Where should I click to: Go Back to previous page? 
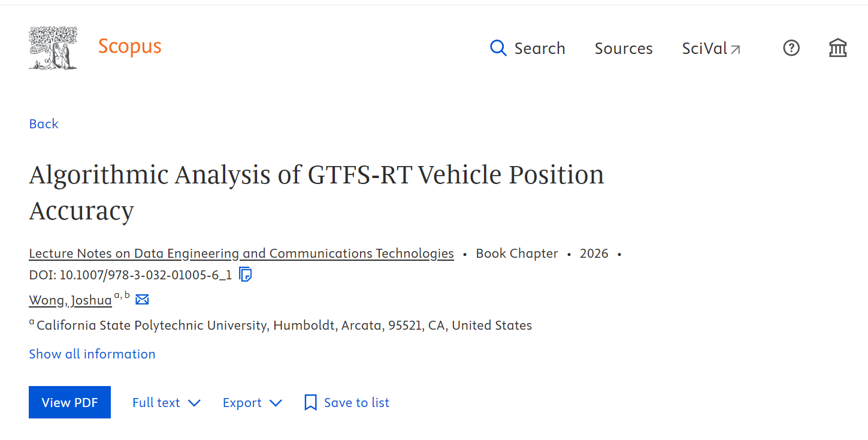point(44,123)
